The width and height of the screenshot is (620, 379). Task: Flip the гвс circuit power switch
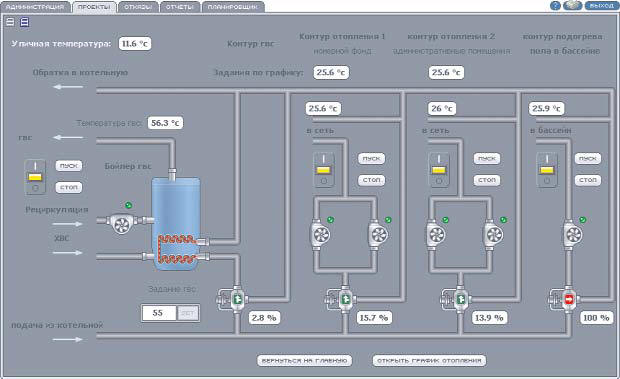35,177
